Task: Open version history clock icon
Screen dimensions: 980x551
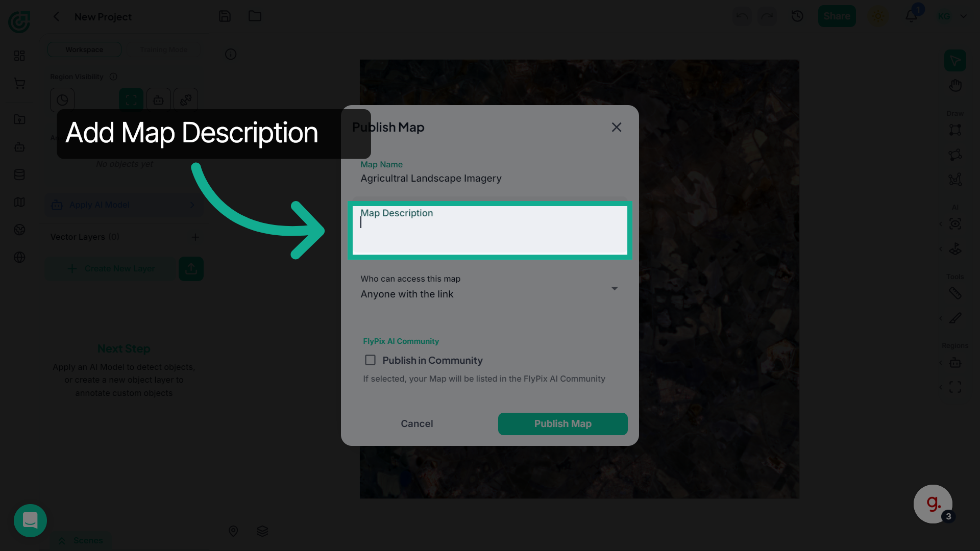Action: (x=797, y=16)
